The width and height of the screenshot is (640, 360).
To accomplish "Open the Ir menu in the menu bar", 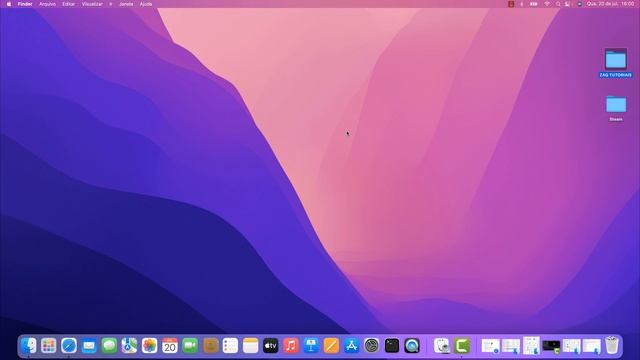I will pos(111,4).
